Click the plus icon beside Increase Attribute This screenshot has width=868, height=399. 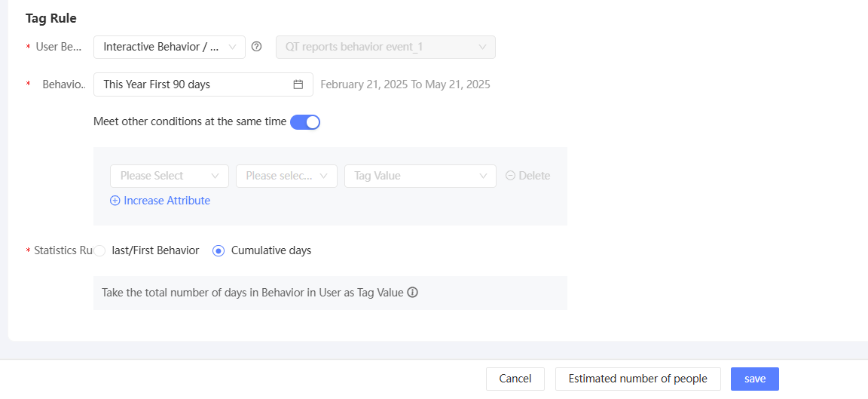(x=115, y=201)
